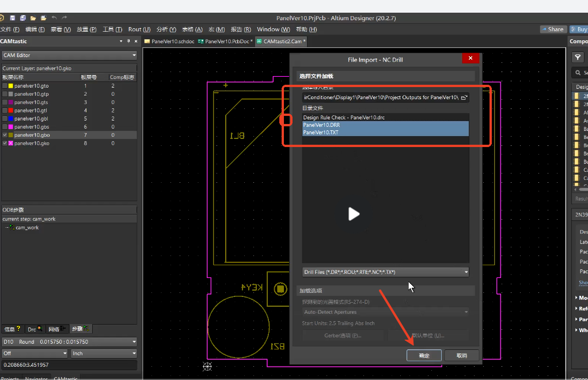This screenshot has width=588, height=380.
Task: Close the CAMtastic panel
Action: 136,42
